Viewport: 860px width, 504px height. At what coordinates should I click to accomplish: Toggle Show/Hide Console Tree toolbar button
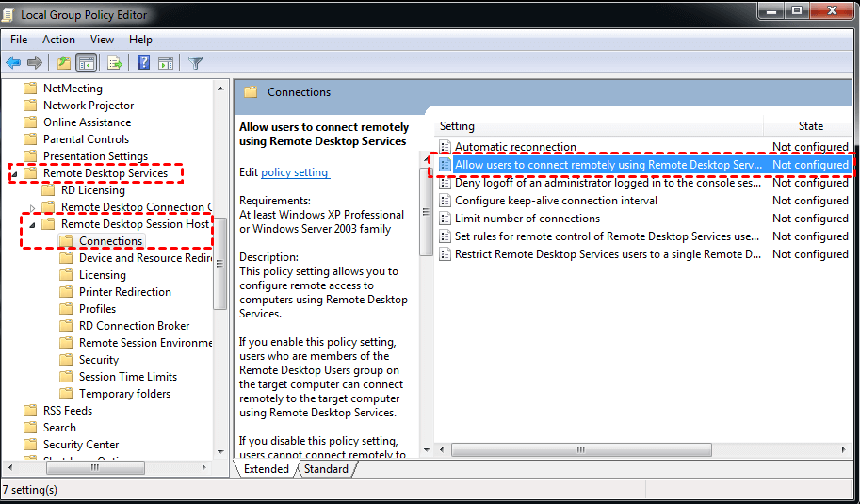(x=86, y=63)
